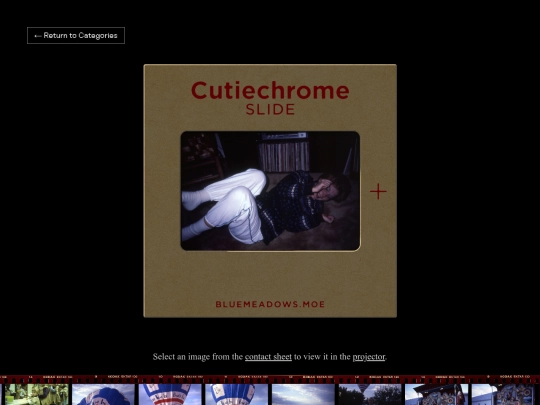Open the contact sheet link
This screenshot has width=540, height=405.
[x=268, y=356]
